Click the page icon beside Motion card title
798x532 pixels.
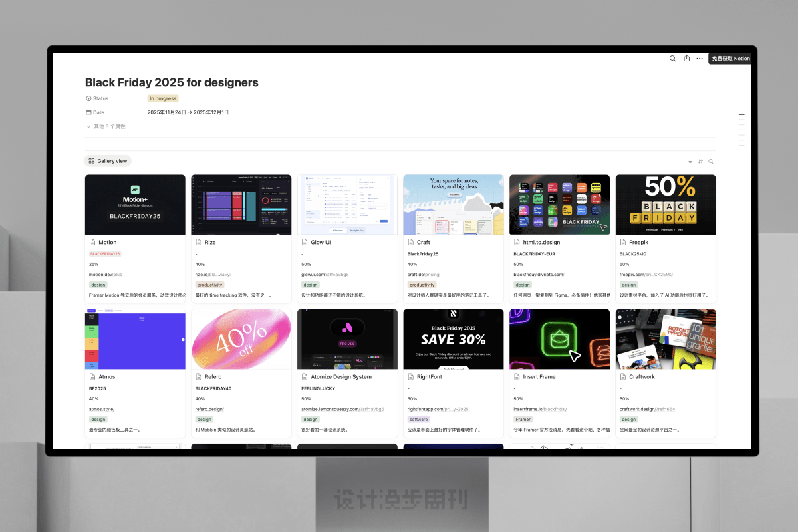click(92, 243)
